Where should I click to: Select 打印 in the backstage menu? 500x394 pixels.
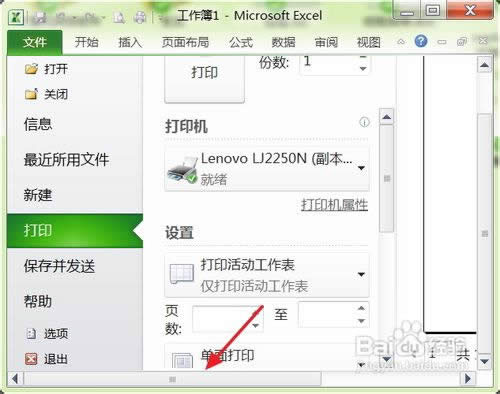click(x=75, y=231)
